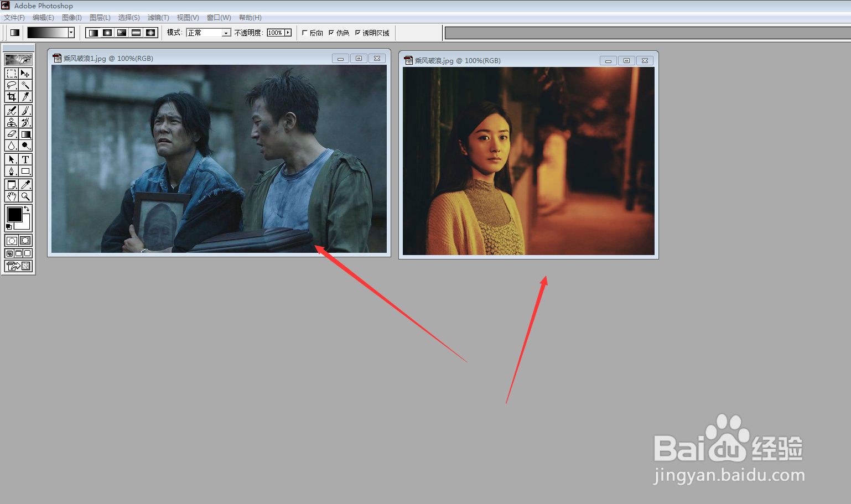Click the gradient tool preset icon in options bar
Image resolution: width=851 pixels, height=504 pixels.
[15, 33]
